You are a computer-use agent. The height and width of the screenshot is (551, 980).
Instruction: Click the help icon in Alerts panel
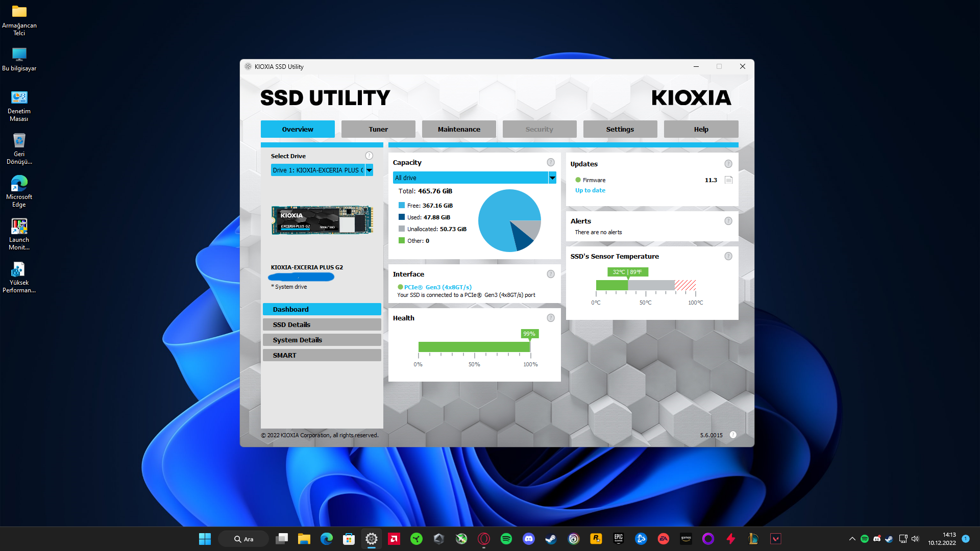tap(728, 221)
